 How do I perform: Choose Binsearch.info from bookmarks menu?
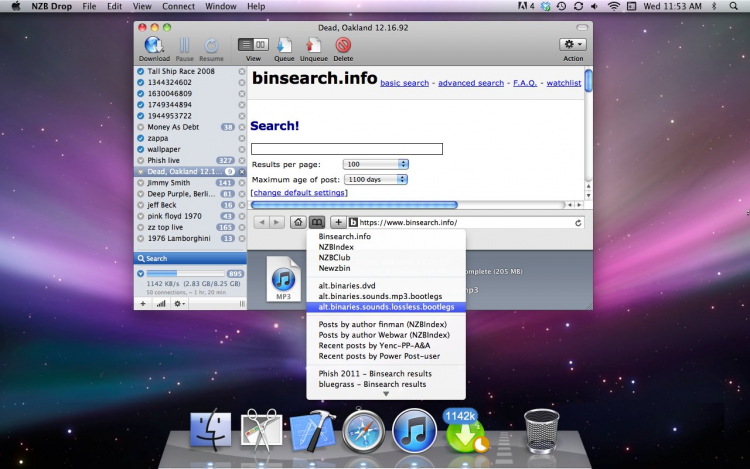(x=386, y=236)
